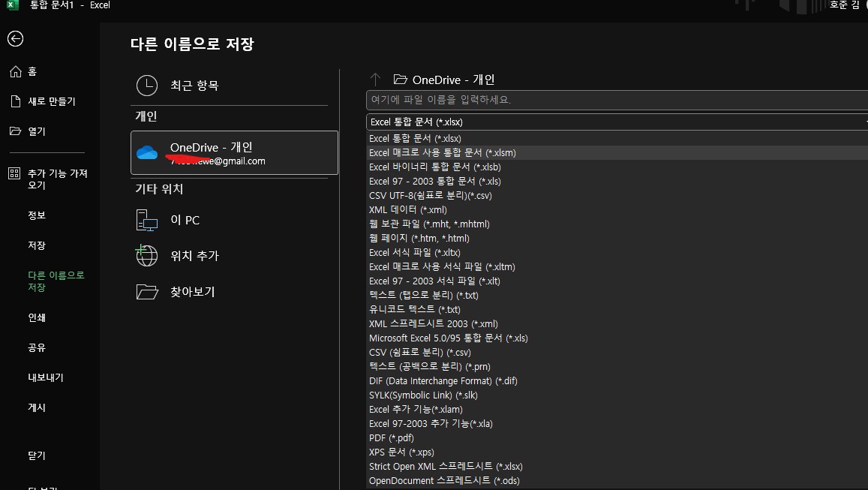Viewport: 868px width, 490px height.
Task: Choose CSV UTF-8(쉼표로 분리)(*.csv)
Action: tap(617, 195)
